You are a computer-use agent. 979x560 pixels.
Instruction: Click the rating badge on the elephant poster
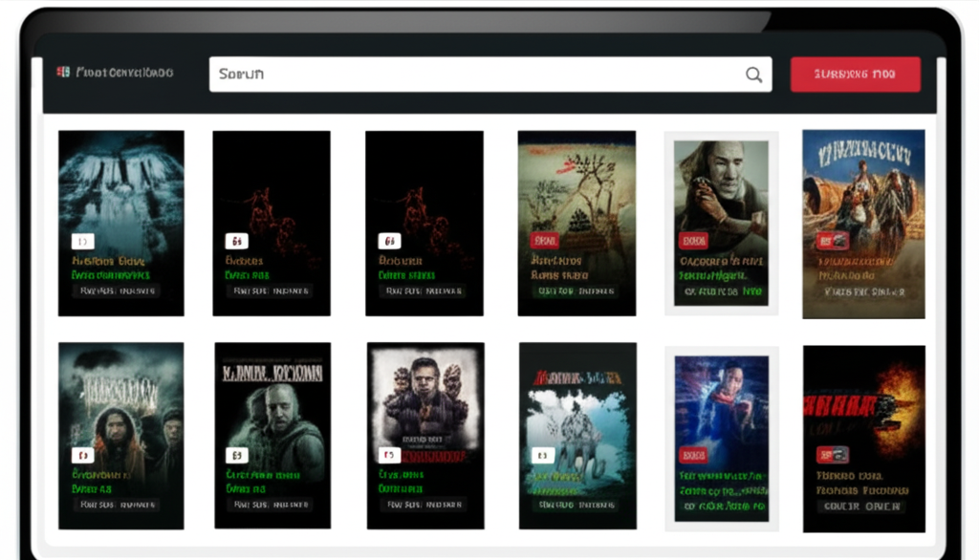[x=544, y=455]
